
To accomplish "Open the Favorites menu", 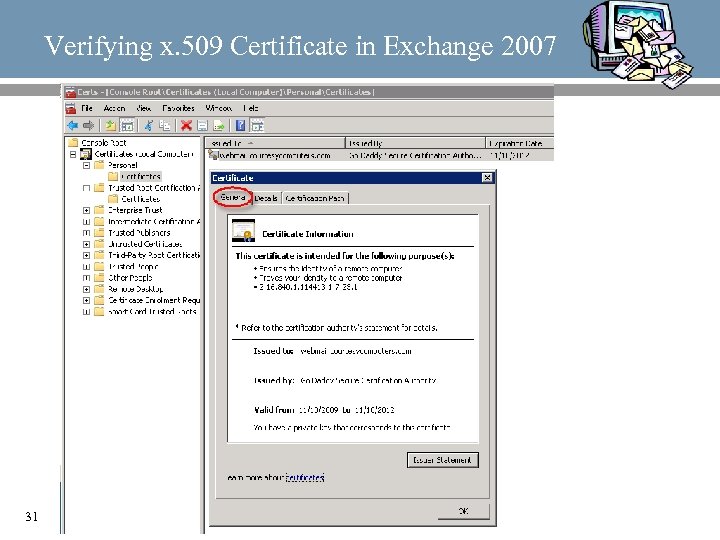I will (178, 108).
